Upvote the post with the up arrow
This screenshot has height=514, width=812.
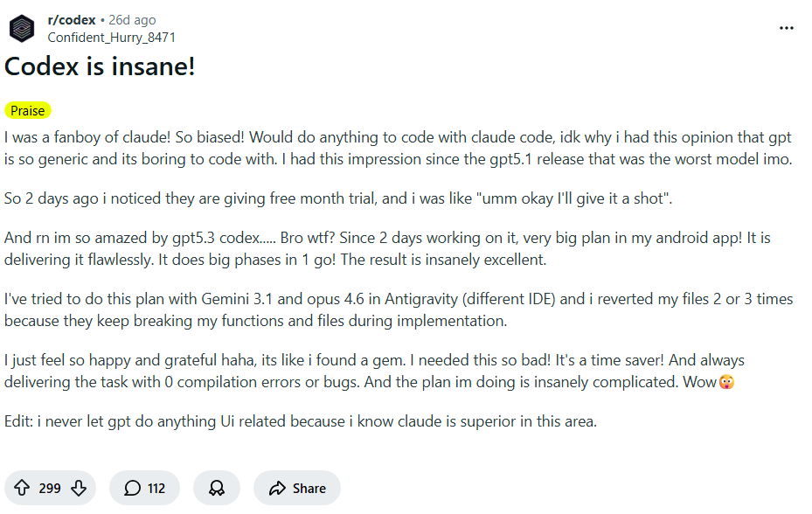(23, 488)
